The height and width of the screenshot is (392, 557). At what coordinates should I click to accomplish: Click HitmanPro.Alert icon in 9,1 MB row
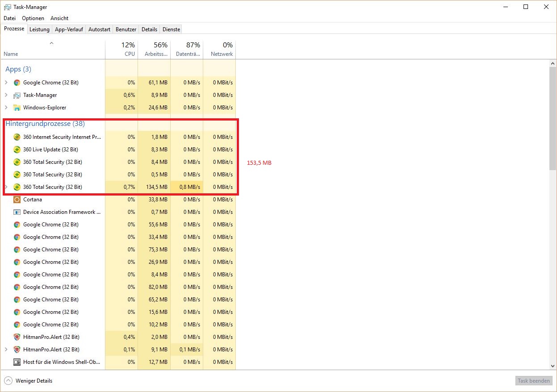(17, 350)
